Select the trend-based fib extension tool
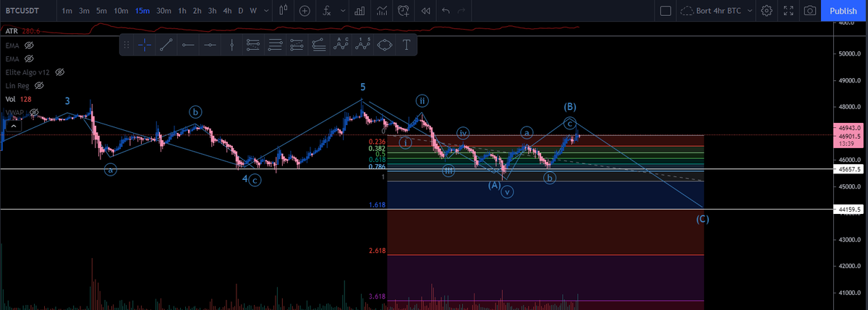This screenshot has width=868, height=310. (x=297, y=45)
